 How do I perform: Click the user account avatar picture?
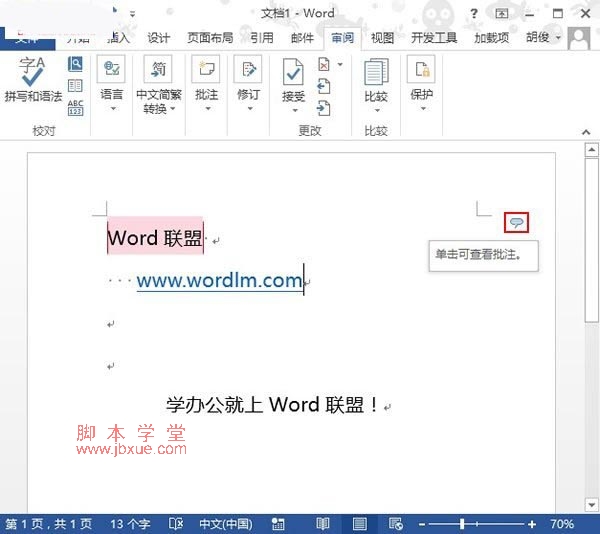click(579, 38)
